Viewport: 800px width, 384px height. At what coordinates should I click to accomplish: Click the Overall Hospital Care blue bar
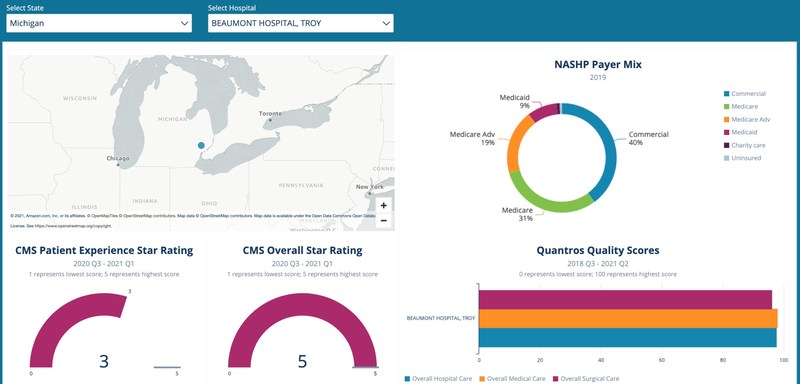[x=628, y=337]
